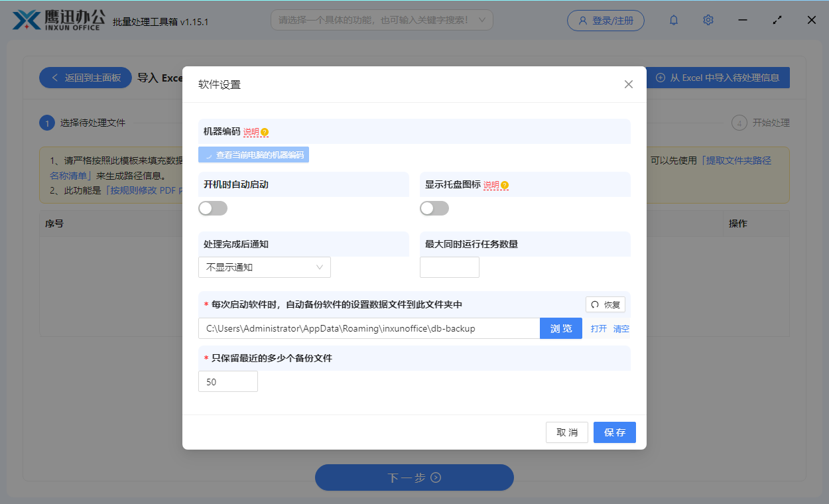This screenshot has height=504, width=829.
Task: Click the 只保留最近的多少个备份文件 input with 50
Action: click(x=228, y=381)
